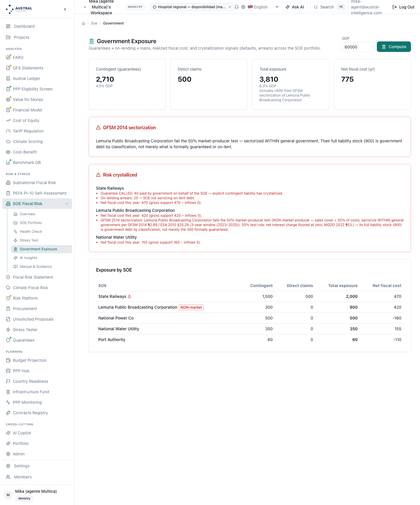Open workspace switcher dropdown arrow
This screenshot has height=505, width=420.
(118, 7)
